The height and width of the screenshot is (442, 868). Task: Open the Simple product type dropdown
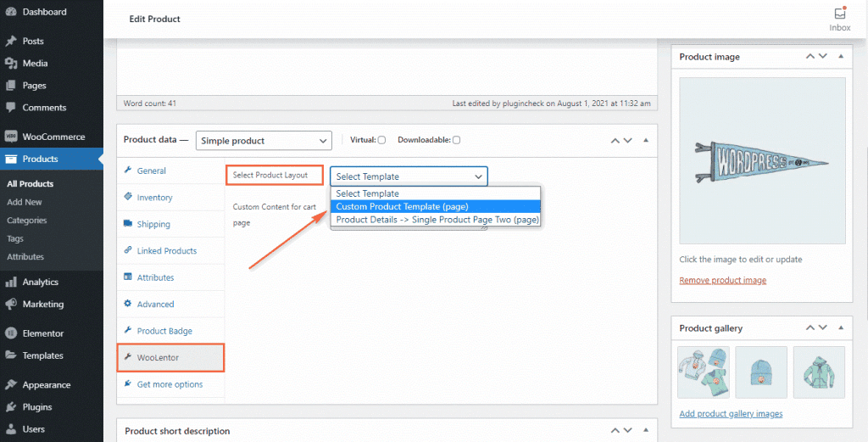263,141
